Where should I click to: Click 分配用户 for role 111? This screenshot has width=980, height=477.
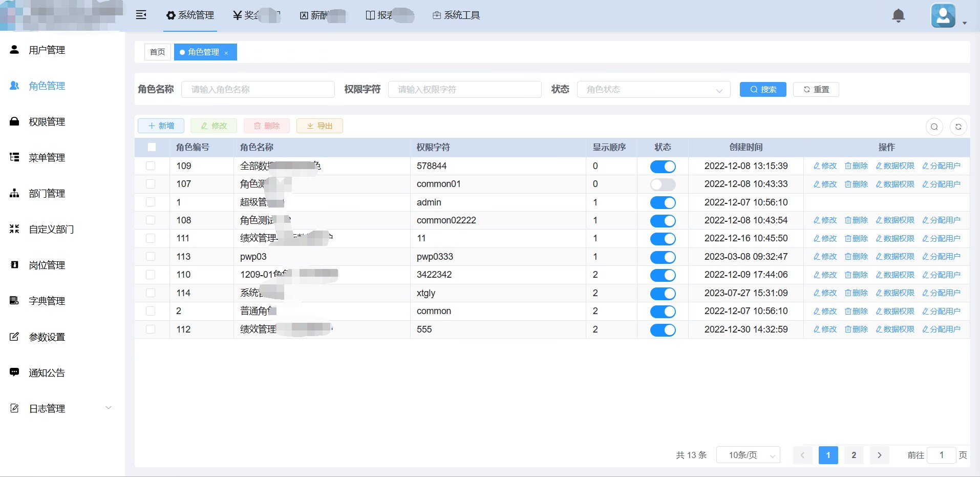[x=941, y=239]
